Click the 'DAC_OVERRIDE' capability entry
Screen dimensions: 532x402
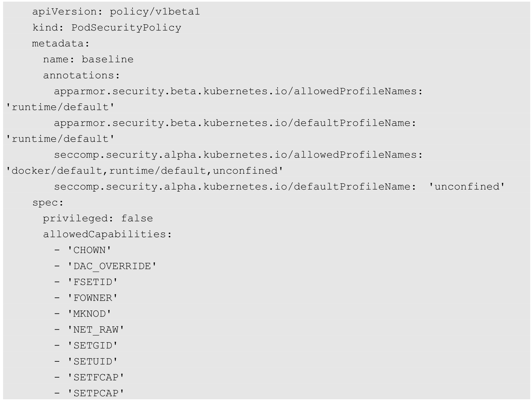pyautogui.click(x=112, y=266)
